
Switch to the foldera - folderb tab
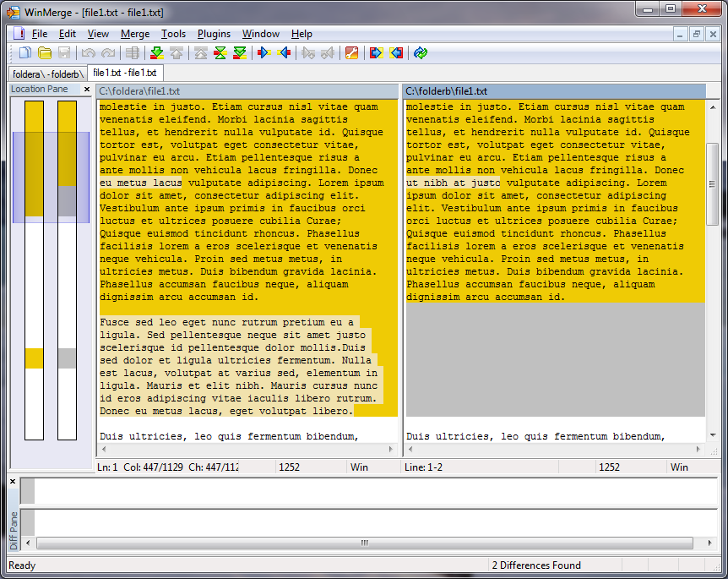[x=47, y=74]
